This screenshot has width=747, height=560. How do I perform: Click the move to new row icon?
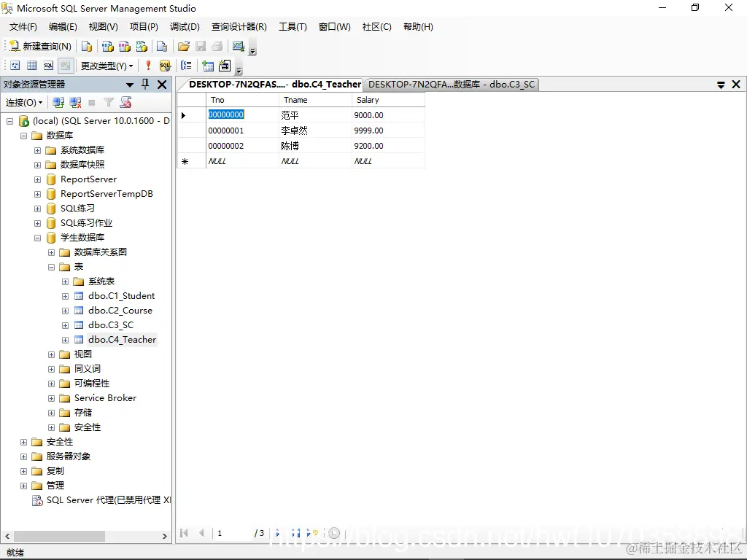(312, 533)
